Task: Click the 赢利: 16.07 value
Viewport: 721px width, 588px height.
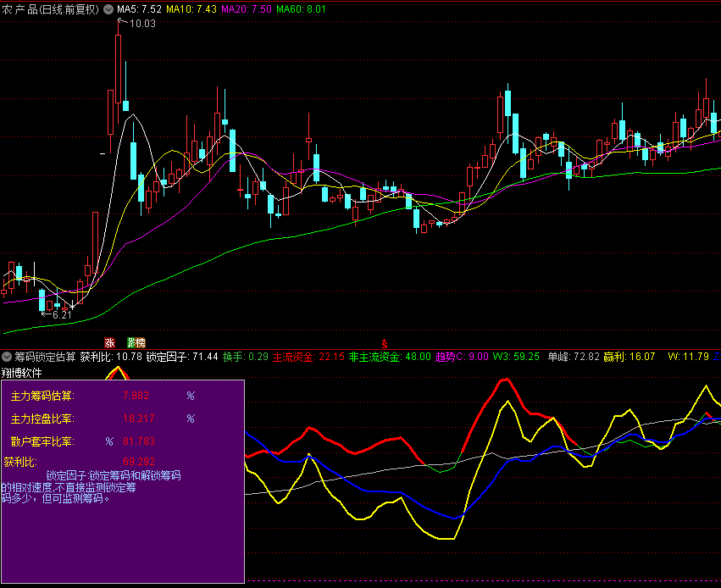Action: coord(629,357)
